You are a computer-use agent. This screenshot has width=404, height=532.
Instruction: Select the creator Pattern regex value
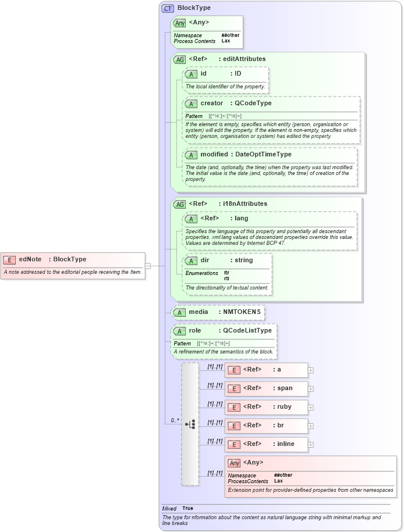point(225,116)
